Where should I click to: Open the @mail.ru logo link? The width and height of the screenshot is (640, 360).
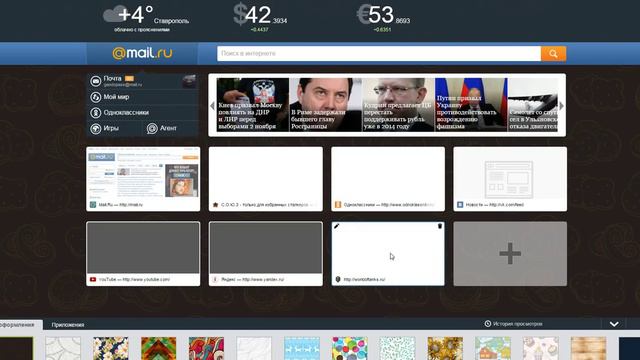(x=142, y=53)
